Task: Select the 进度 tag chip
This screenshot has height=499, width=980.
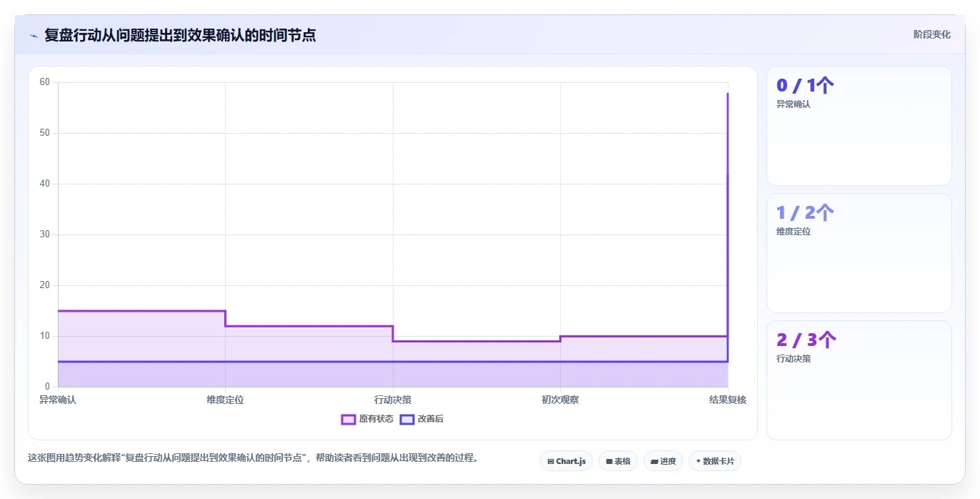Action: tap(663, 461)
